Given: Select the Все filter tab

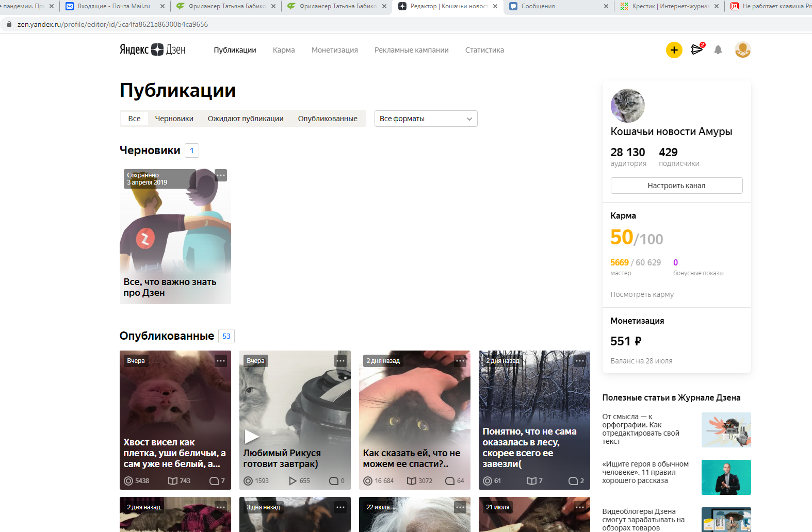Looking at the screenshot, I should point(134,119).
